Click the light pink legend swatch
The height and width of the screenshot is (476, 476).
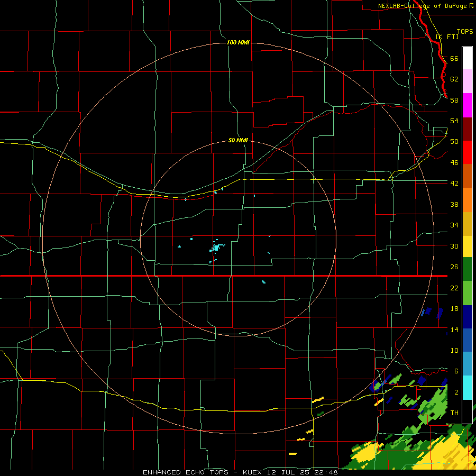coord(467,81)
